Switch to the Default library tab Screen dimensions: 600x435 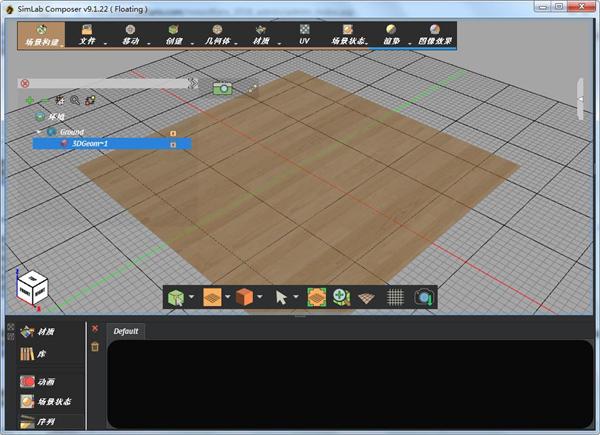[x=126, y=331]
